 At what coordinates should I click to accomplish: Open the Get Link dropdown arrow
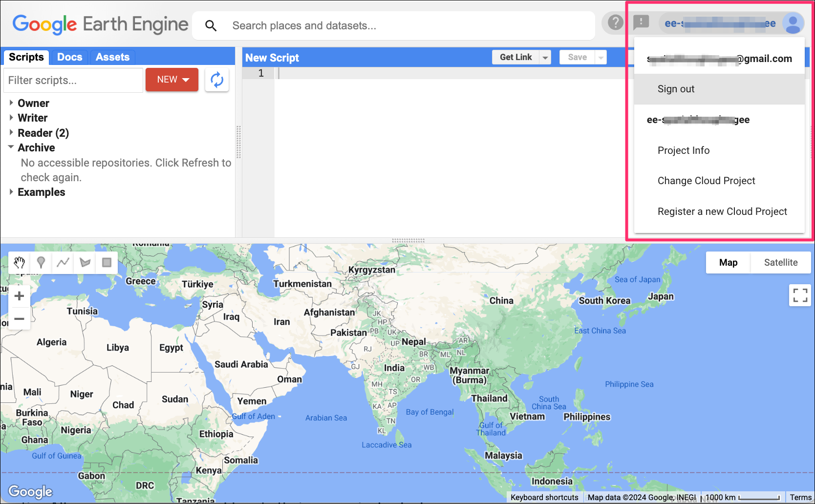click(x=545, y=58)
